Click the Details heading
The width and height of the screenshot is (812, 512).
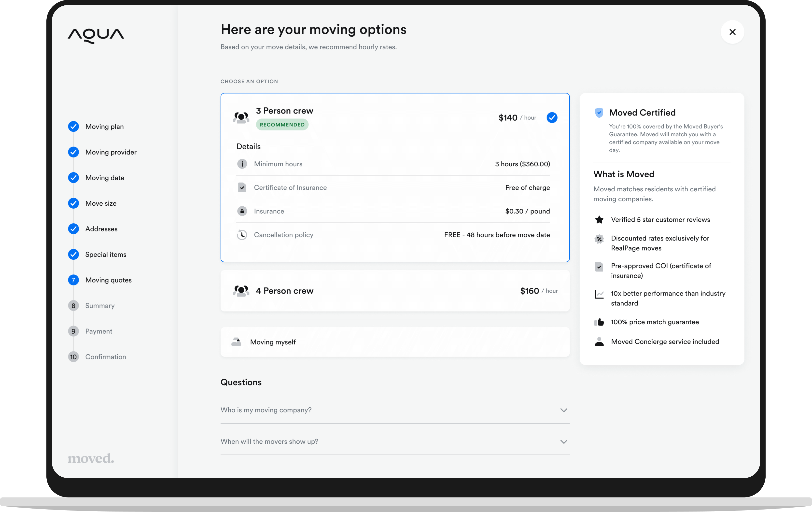point(249,146)
